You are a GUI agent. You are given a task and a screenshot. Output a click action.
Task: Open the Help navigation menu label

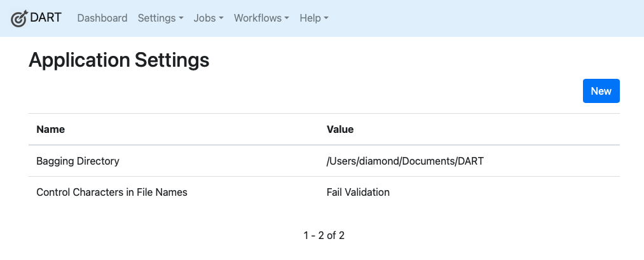click(310, 18)
